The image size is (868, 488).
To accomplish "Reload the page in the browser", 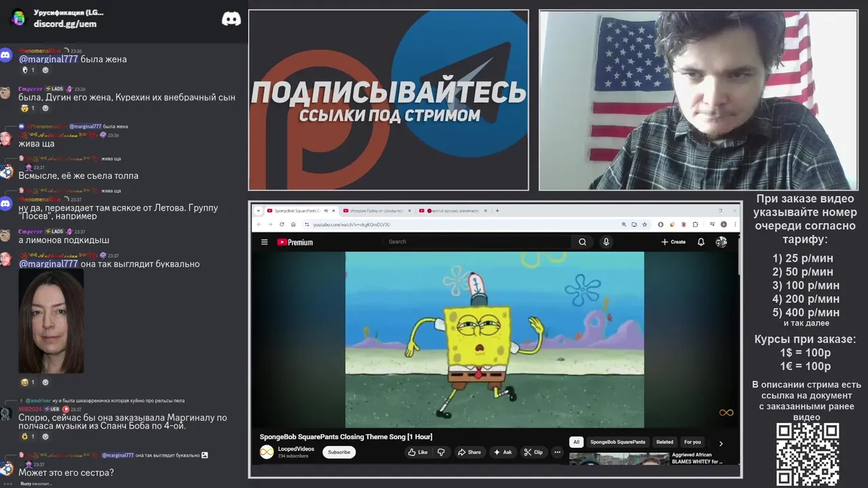I will [x=281, y=224].
